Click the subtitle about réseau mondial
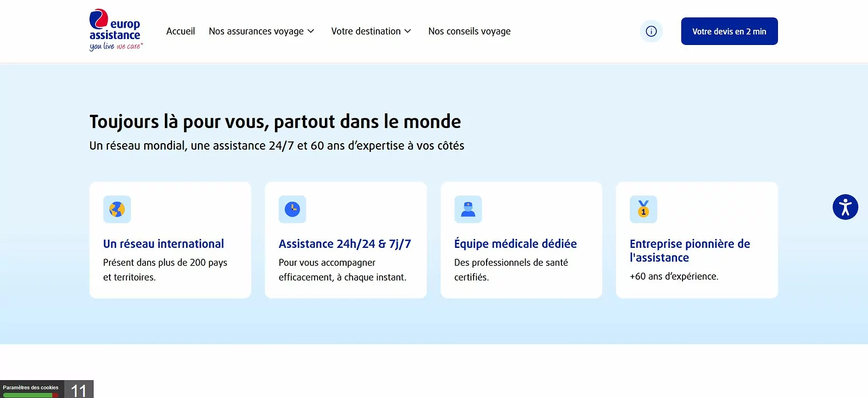868x398 pixels. 277,146
